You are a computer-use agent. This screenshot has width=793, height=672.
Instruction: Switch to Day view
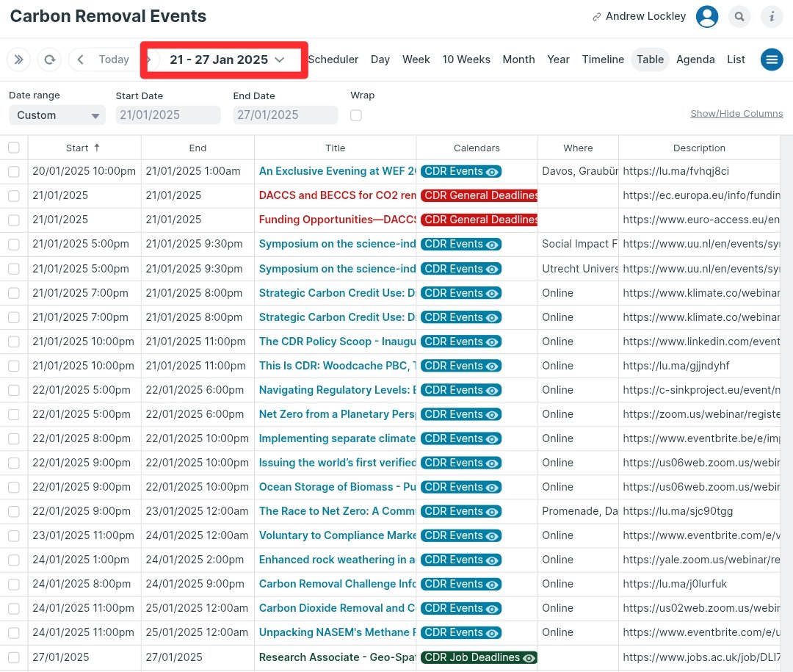pyautogui.click(x=380, y=59)
